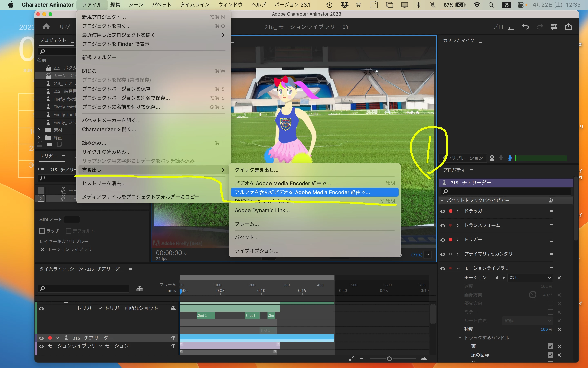This screenshot has height=368, width=588.
Task: Remove the モーションライブラリ replay with its X
Action: [x=42, y=250]
